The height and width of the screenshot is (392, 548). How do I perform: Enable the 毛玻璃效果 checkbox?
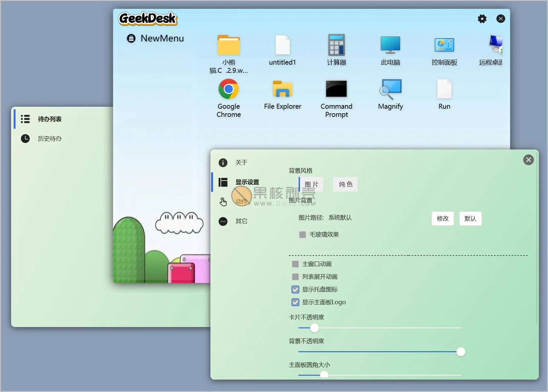click(x=303, y=235)
